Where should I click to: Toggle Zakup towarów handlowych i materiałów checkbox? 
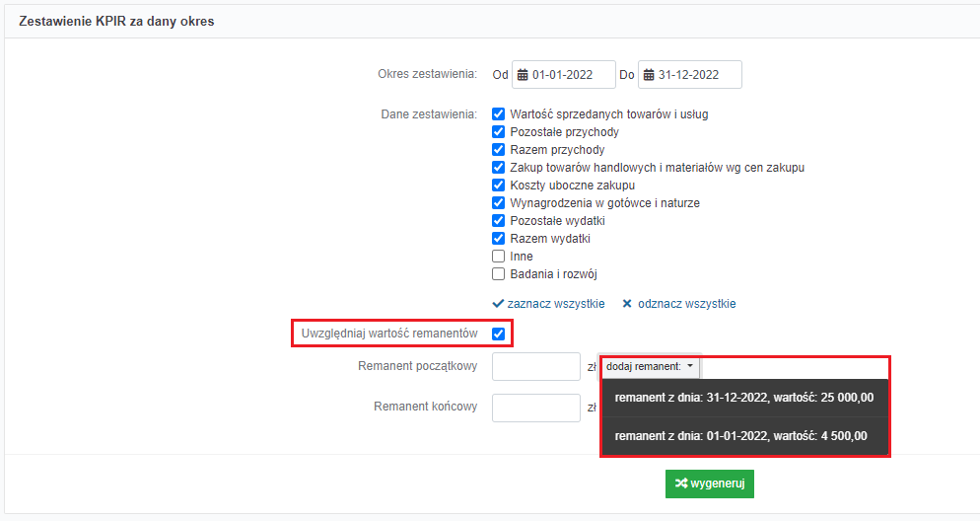(498, 167)
